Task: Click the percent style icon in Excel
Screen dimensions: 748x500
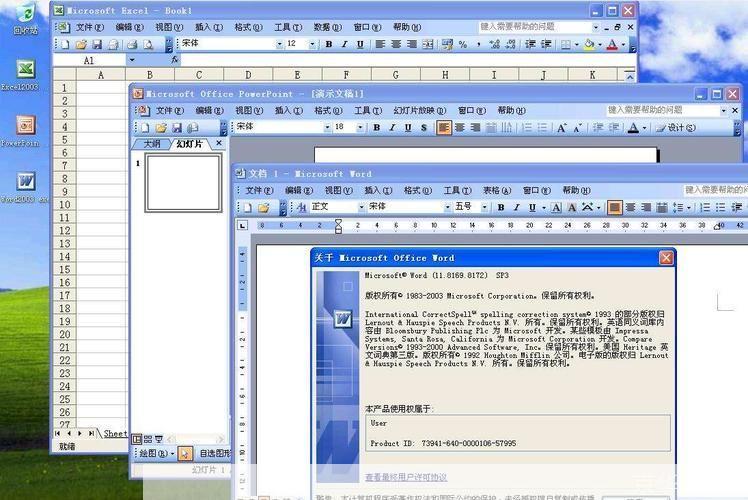Action: [x=462, y=45]
